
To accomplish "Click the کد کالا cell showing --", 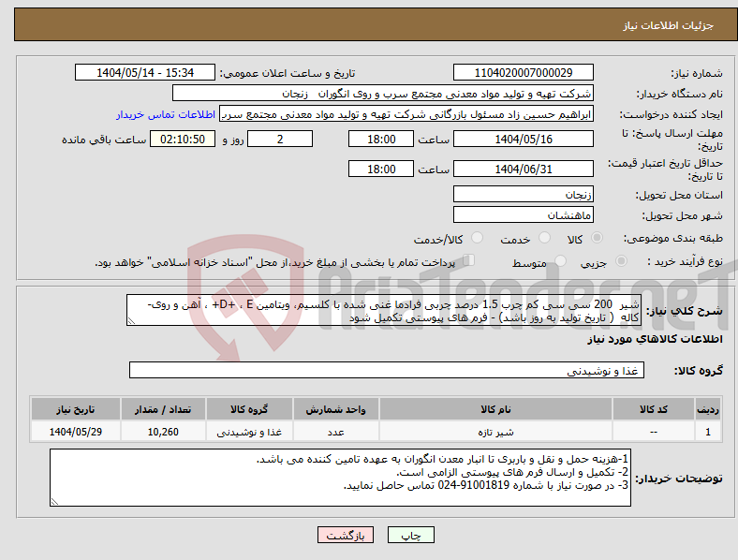I will 654,432.
